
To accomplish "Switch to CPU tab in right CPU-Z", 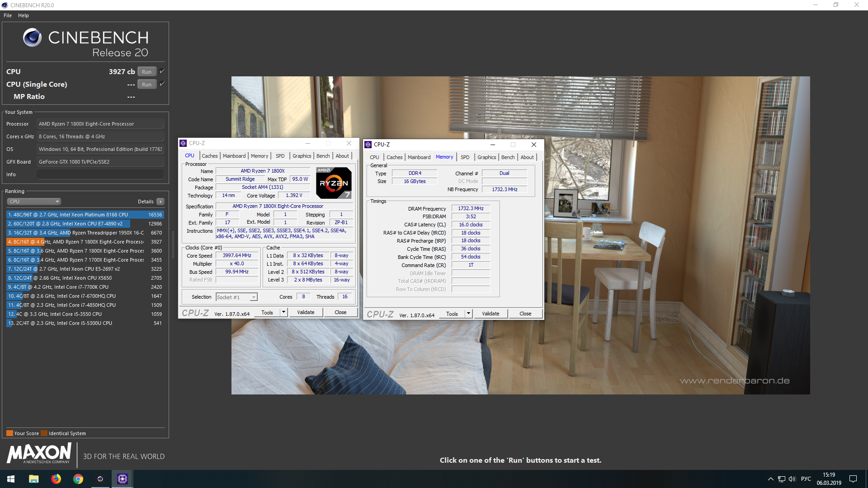I will tap(374, 157).
